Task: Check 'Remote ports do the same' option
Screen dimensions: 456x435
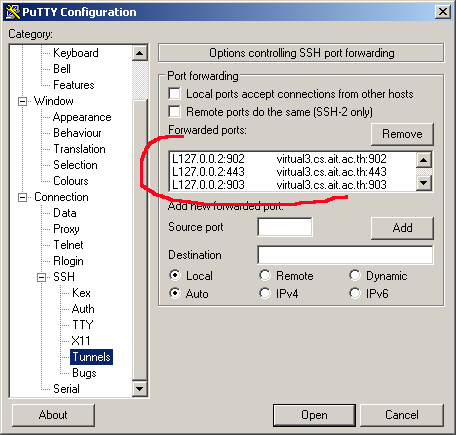Action: pos(175,112)
